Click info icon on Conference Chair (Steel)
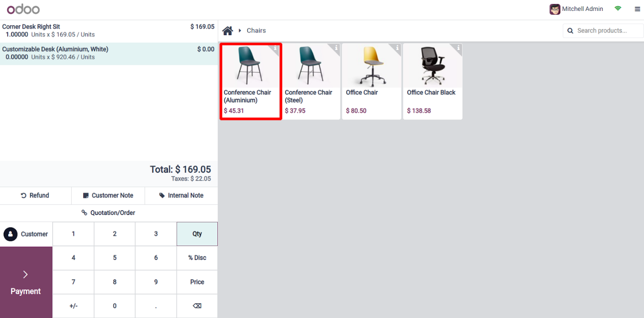This screenshot has height=318, width=644. 336,48
